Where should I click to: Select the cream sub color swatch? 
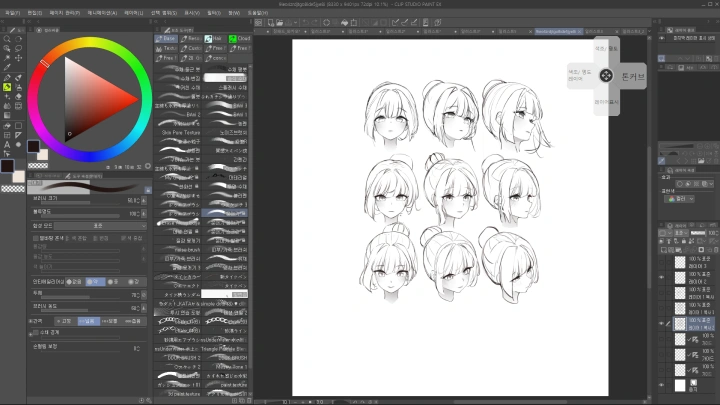pyautogui.click(x=19, y=176)
